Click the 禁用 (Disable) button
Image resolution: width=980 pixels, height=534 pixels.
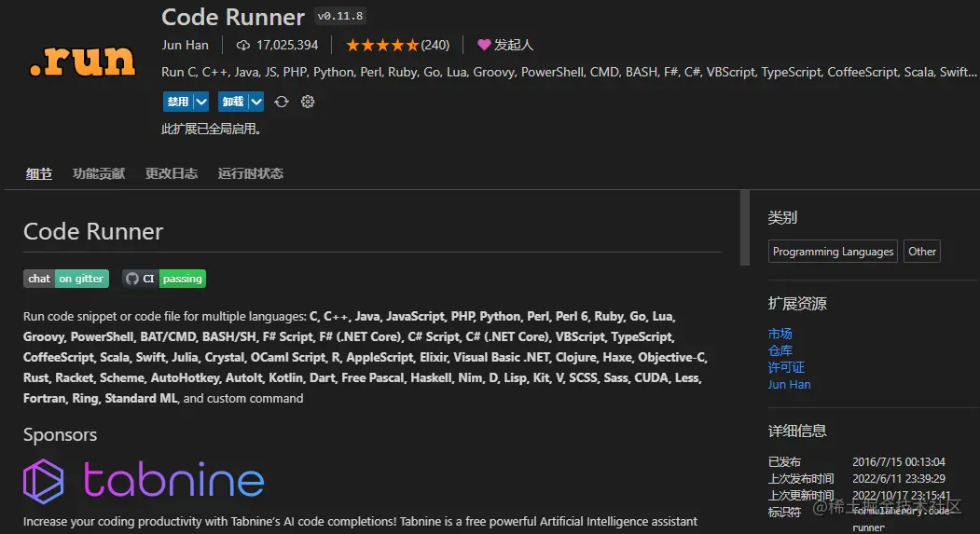tap(178, 102)
